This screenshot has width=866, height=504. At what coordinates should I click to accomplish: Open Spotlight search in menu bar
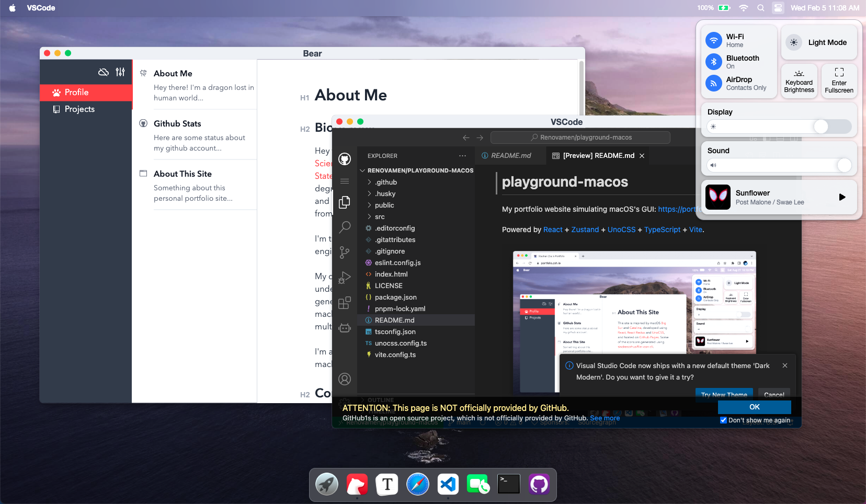761,8
